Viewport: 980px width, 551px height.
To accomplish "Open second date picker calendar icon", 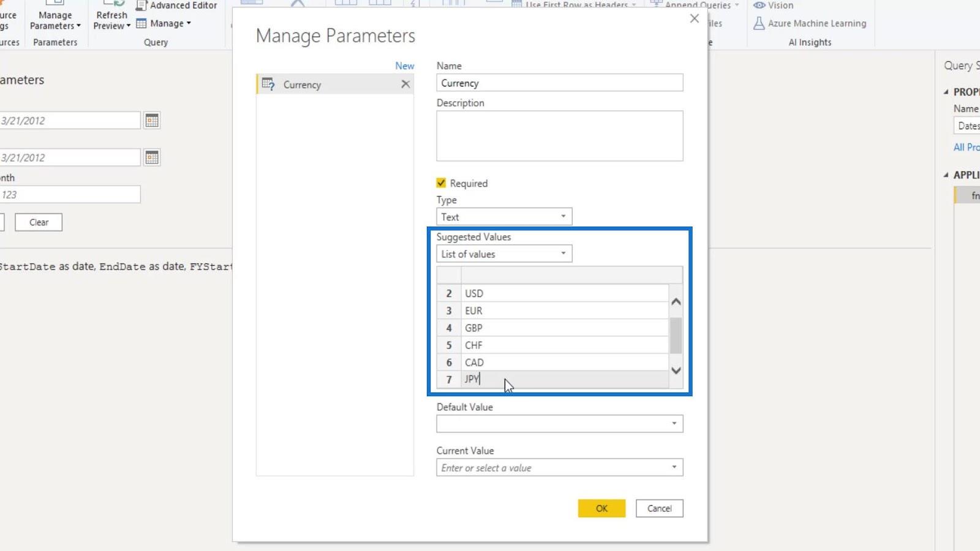I will (152, 157).
